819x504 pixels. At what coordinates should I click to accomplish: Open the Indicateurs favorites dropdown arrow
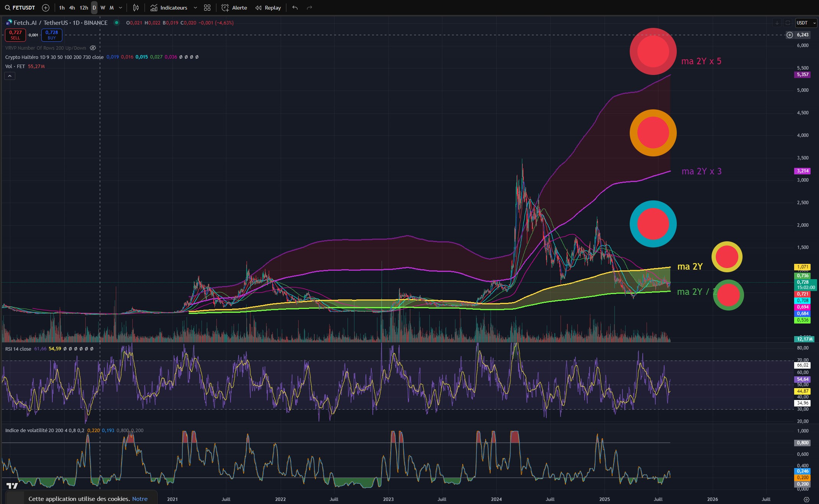coord(195,8)
